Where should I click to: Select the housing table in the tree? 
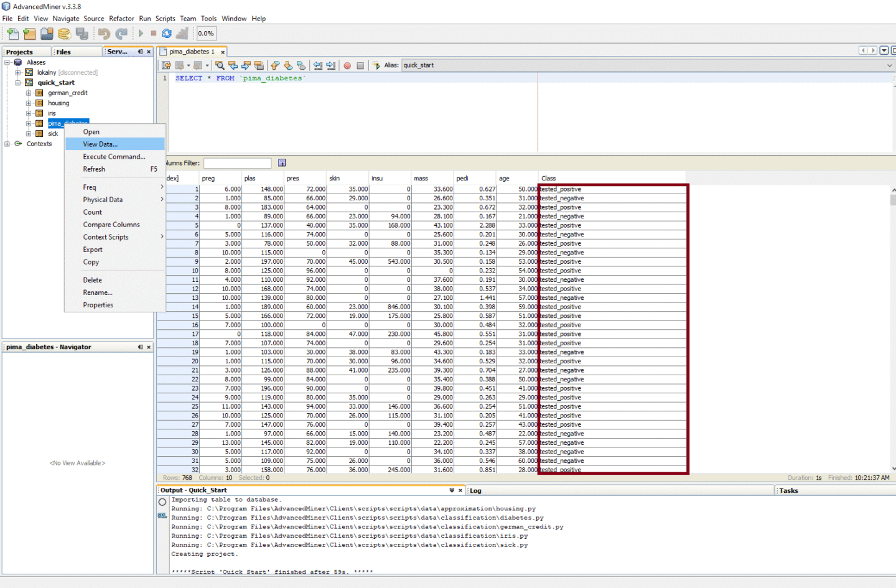coord(58,103)
